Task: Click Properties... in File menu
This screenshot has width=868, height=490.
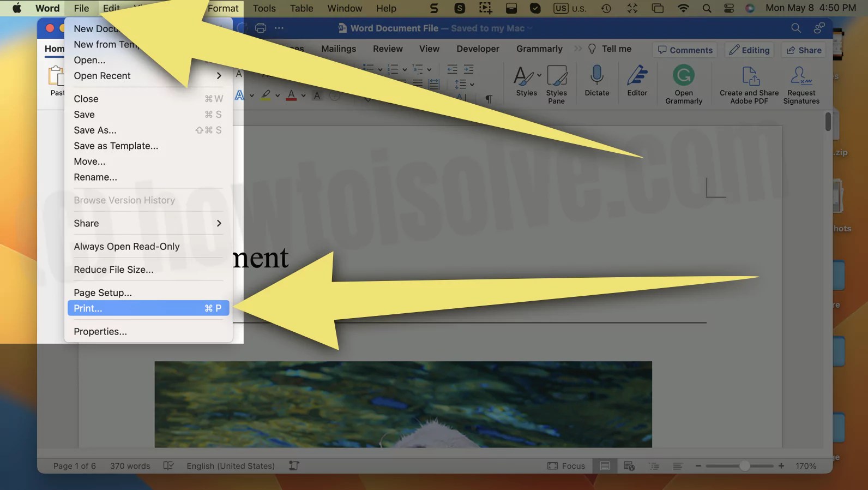Action: 148,331
